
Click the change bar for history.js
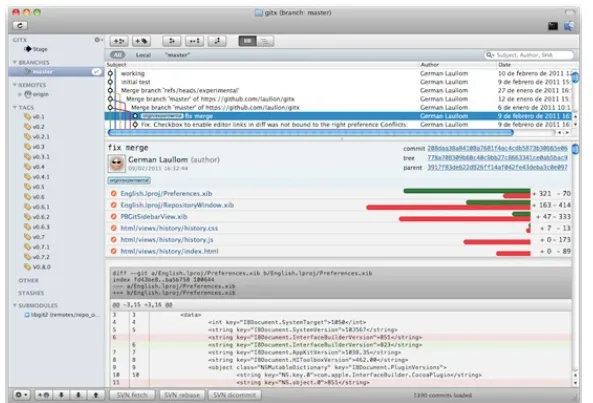pyautogui.click(x=497, y=242)
